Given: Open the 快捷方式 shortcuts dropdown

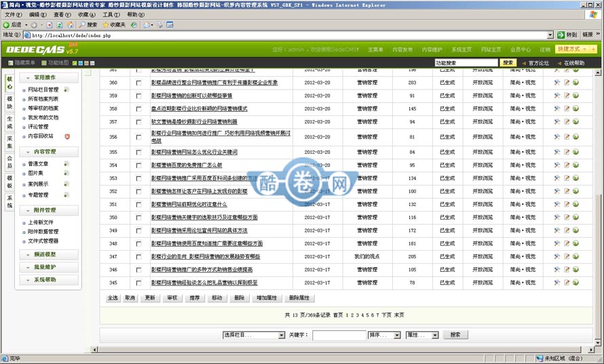Looking at the screenshot, I should 572,49.
